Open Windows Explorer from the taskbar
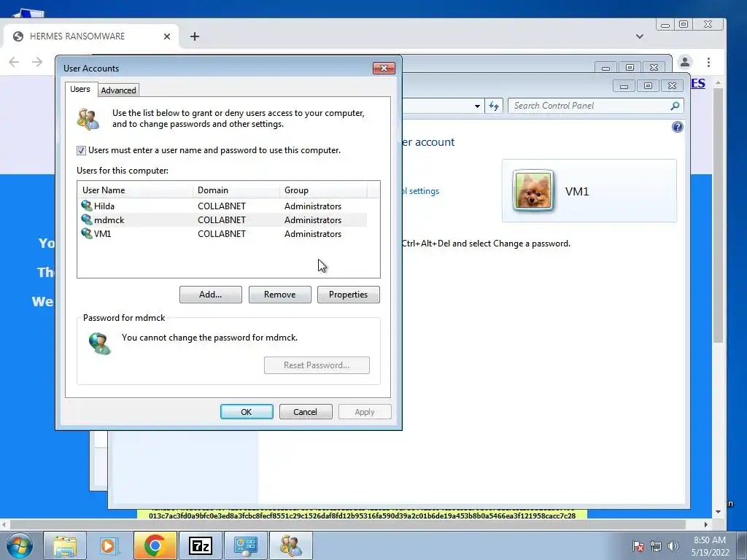Image resolution: width=747 pixels, height=560 pixels. point(65,545)
